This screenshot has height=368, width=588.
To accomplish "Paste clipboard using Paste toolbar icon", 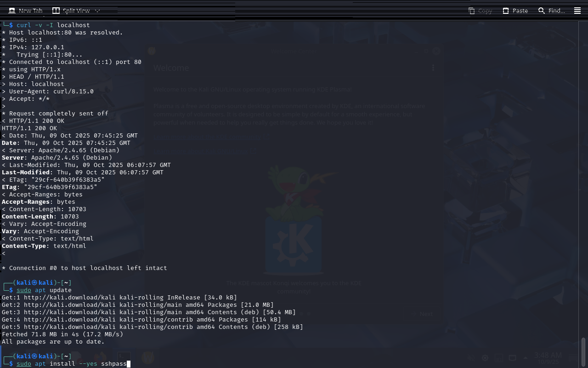I will click(515, 11).
